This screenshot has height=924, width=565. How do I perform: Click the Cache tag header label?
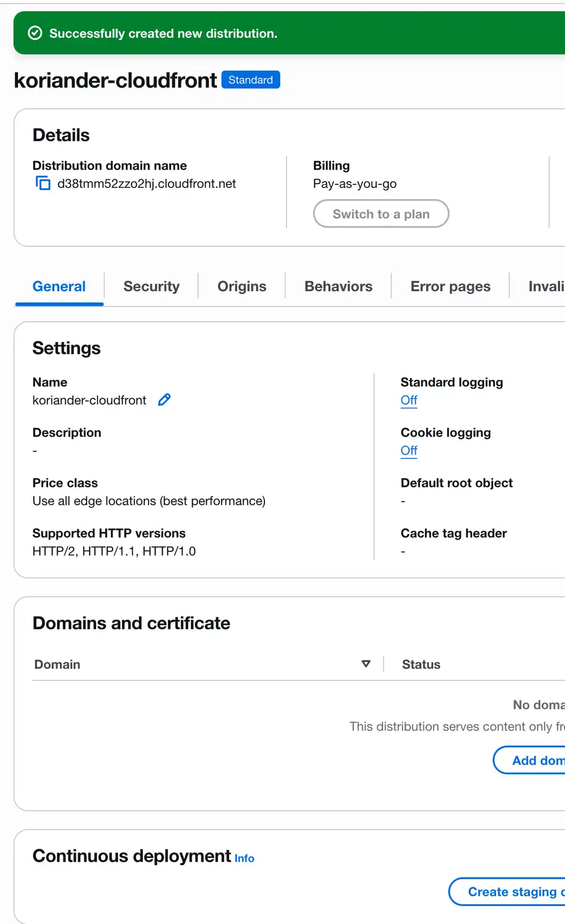coord(454,533)
